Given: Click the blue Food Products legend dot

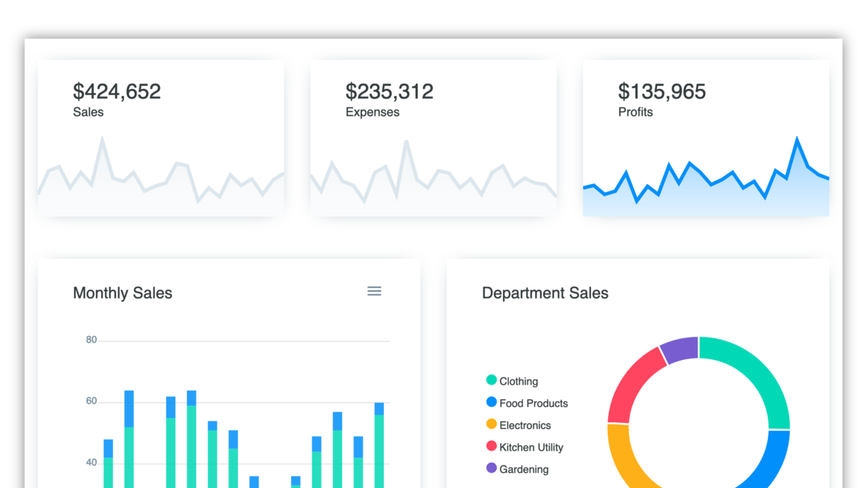Looking at the screenshot, I should coord(492,403).
